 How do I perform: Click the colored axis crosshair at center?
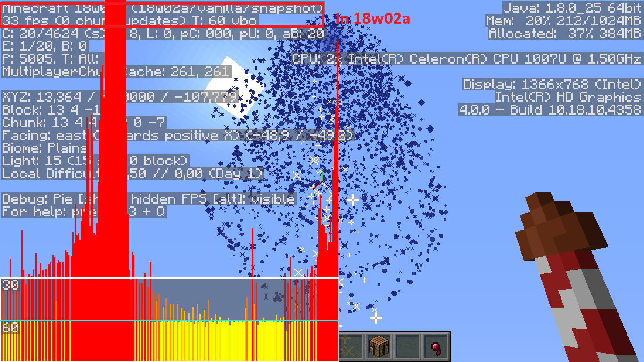(320, 180)
